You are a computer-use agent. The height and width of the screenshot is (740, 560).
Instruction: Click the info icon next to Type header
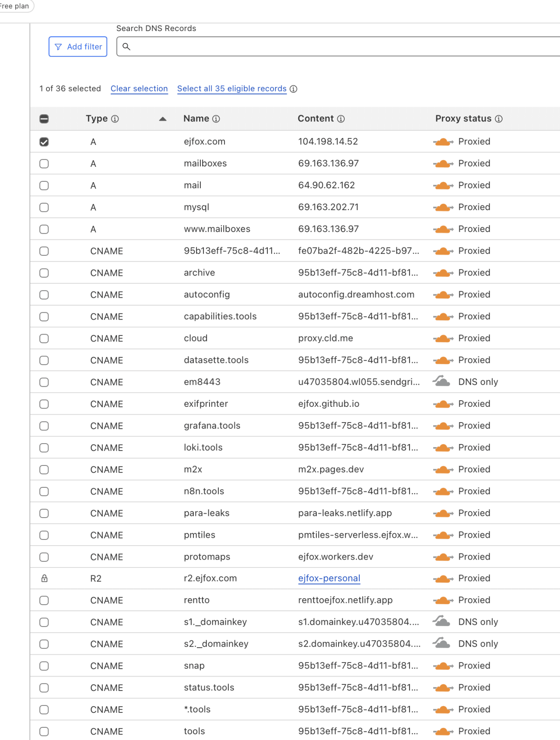[115, 119]
